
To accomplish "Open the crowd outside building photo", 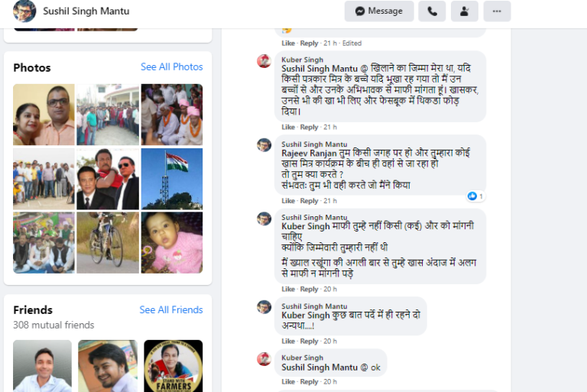I will pos(108,115).
